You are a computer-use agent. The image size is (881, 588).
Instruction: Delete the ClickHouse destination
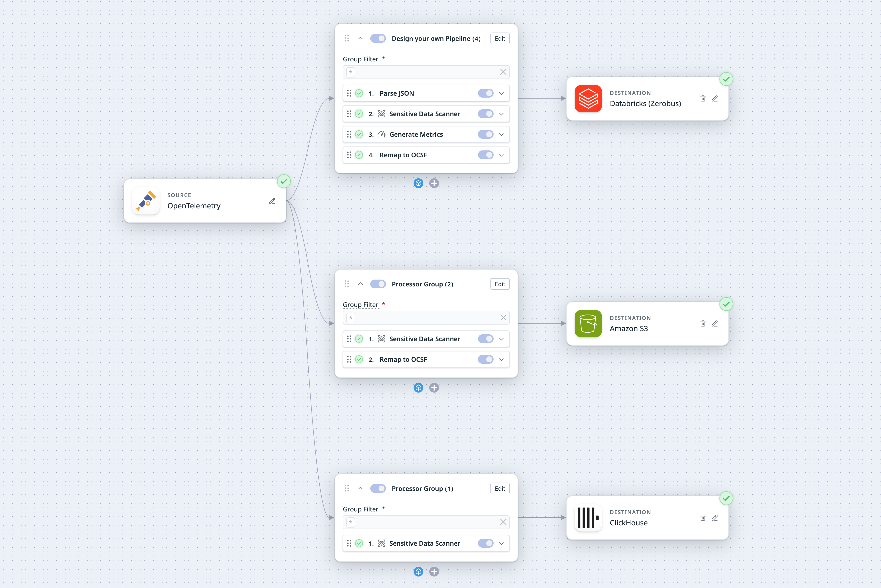[703, 518]
